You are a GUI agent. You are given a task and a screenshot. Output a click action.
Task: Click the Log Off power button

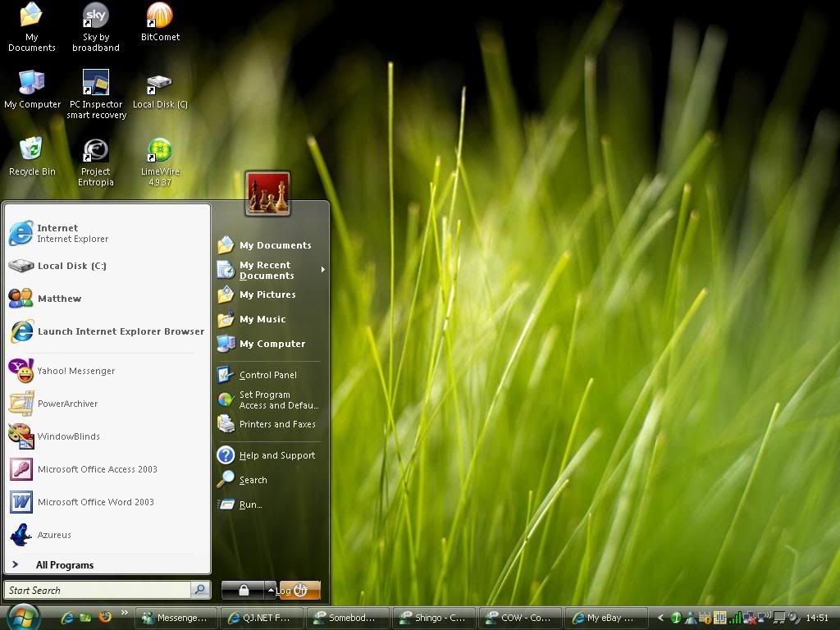(299, 591)
